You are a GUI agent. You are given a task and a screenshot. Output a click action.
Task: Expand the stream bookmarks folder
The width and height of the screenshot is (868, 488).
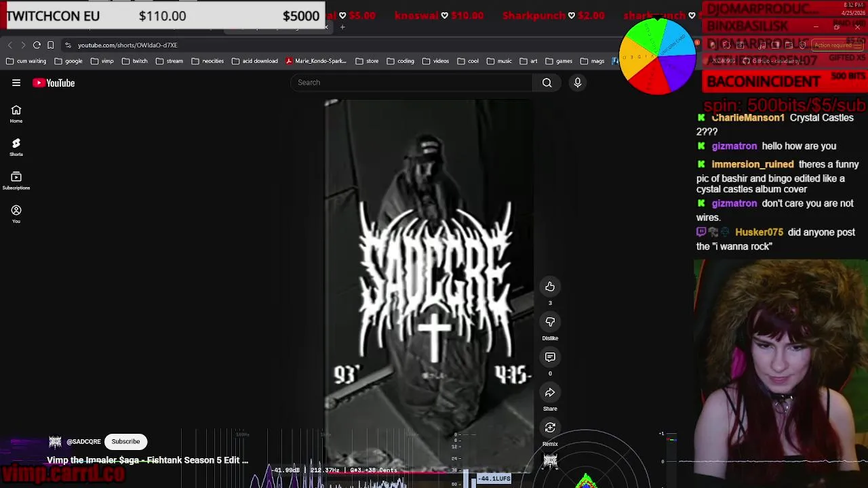click(170, 61)
